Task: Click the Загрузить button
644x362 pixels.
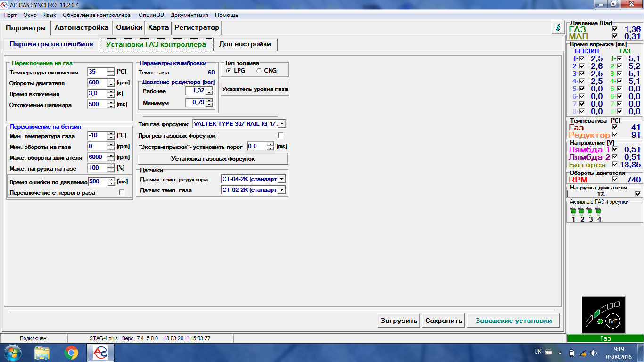Action: [x=399, y=321]
